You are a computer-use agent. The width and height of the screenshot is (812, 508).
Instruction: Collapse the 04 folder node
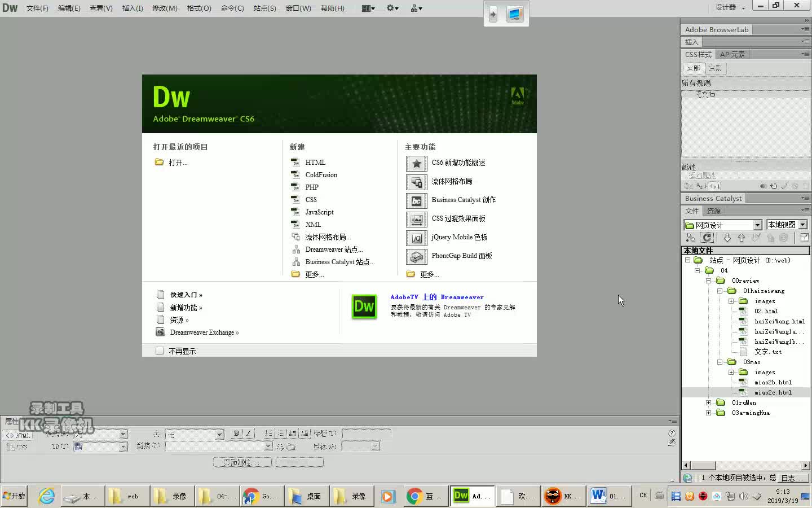pyautogui.click(x=698, y=270)
